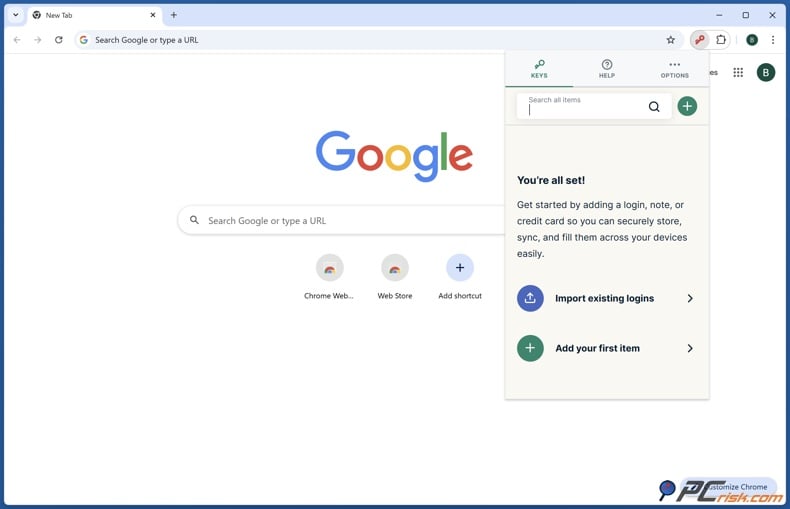Viewport: 790px width, 509px height.
Task: Open the Google account avatar B on page
Action: (766, 73)
